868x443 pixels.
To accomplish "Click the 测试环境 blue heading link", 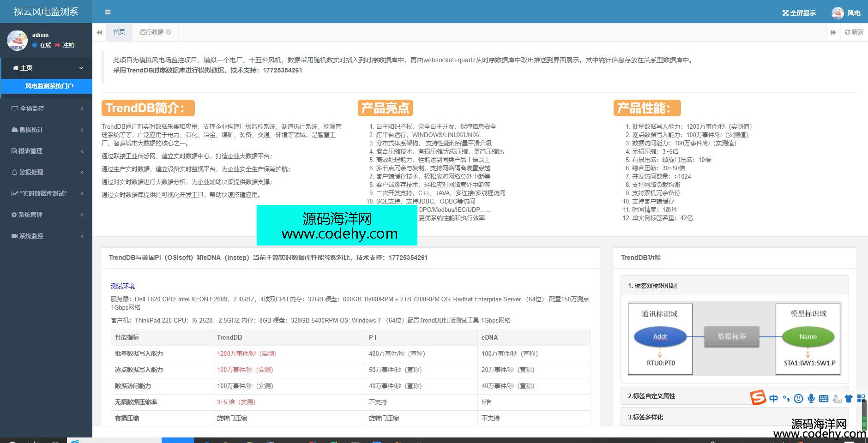I will pyautogui.click(x=123, y=286).
